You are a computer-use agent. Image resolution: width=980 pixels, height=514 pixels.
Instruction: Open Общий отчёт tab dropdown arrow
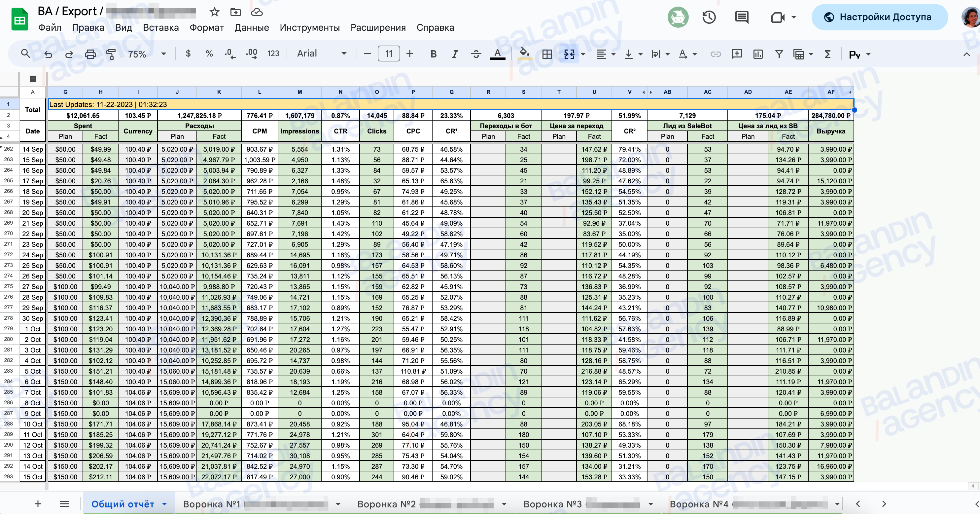click(x=164, y=504)
